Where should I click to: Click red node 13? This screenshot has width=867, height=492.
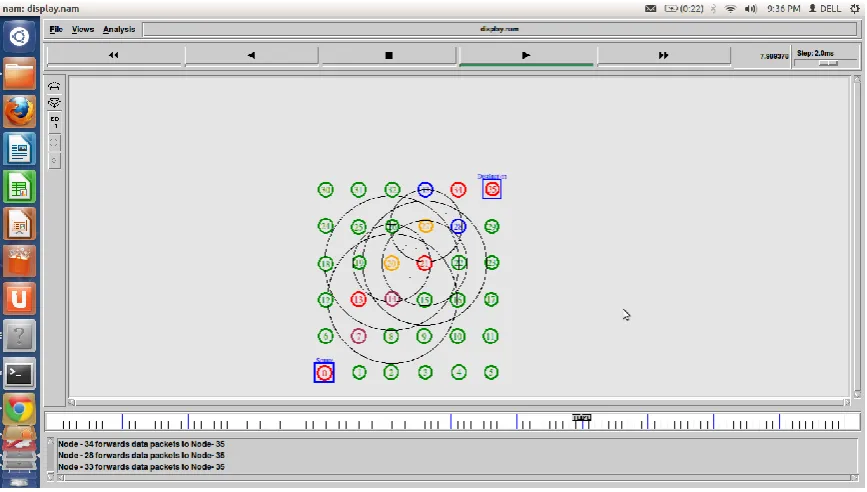tap(359, 300)
